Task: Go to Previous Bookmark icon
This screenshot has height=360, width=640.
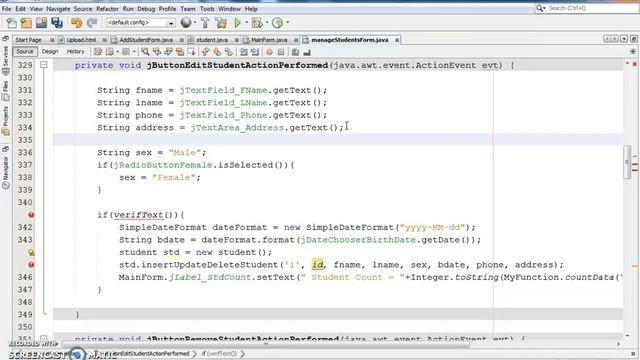Action: click(x=205, y=52)
